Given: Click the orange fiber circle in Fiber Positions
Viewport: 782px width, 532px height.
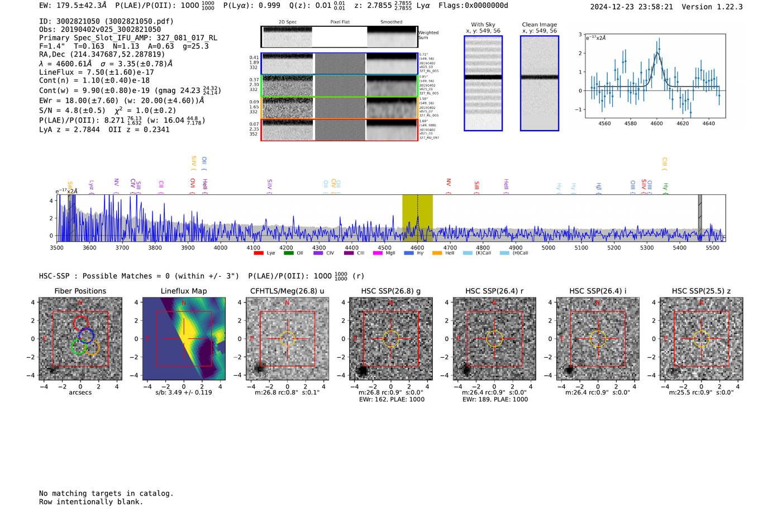Looking at the screenshot, I should tap(92, 347).
